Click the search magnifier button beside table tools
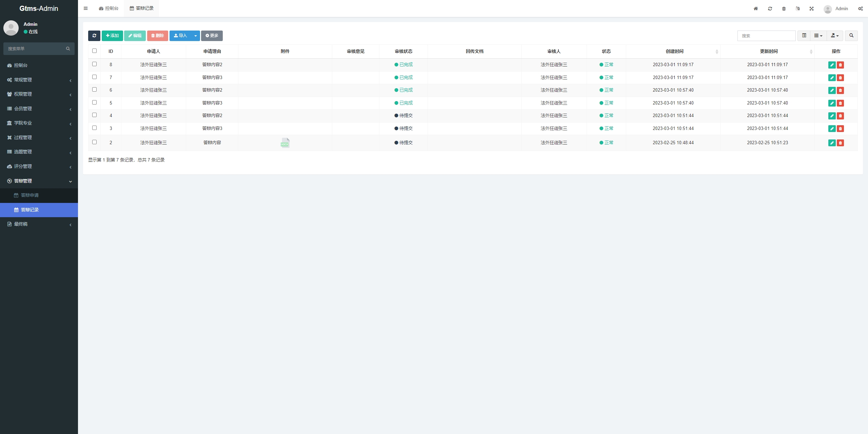The width and height of the screenshot is (868, 434). (x=851, y=36)
